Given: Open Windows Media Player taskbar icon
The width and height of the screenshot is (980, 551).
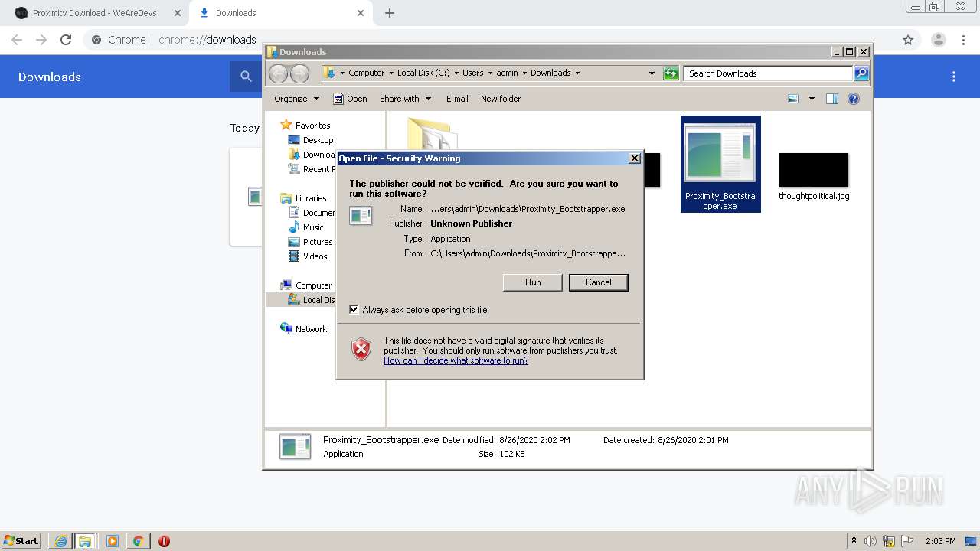Looking at the screenshot, I should point(113,540).
